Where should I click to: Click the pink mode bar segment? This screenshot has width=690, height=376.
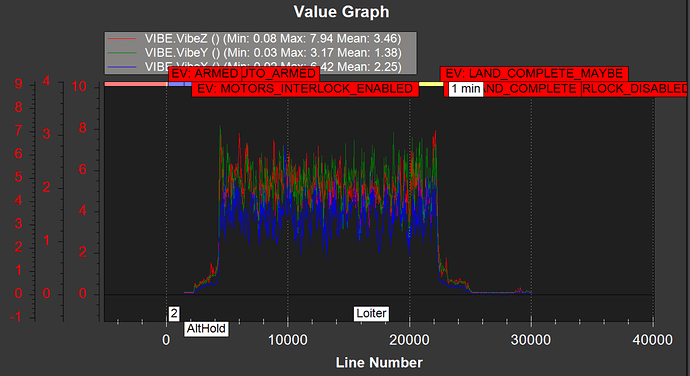pyautogui.click(x=136, y=84)
